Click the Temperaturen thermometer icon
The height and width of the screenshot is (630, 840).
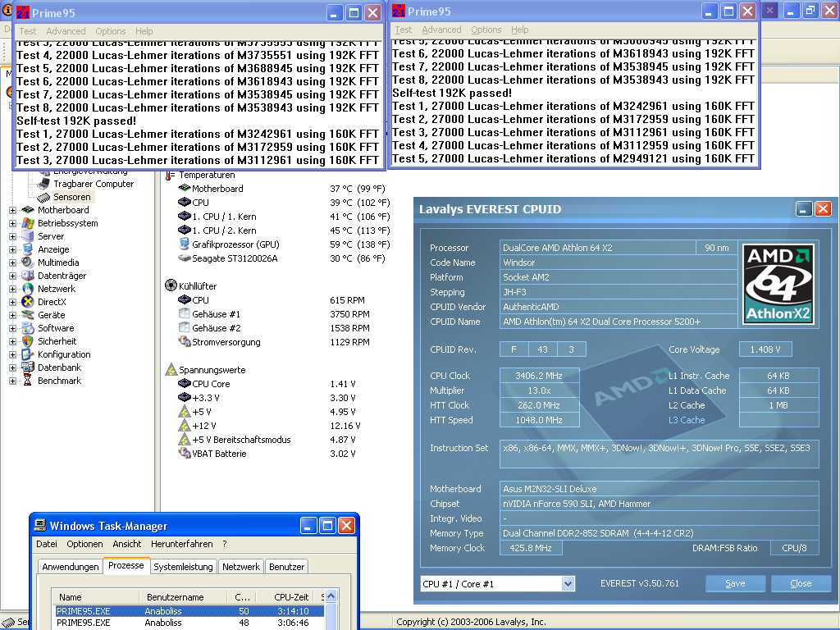click(x=170, y=176)
